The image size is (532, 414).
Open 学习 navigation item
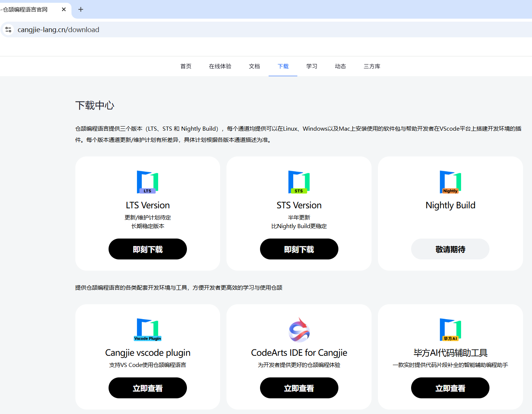coord(312,66)
